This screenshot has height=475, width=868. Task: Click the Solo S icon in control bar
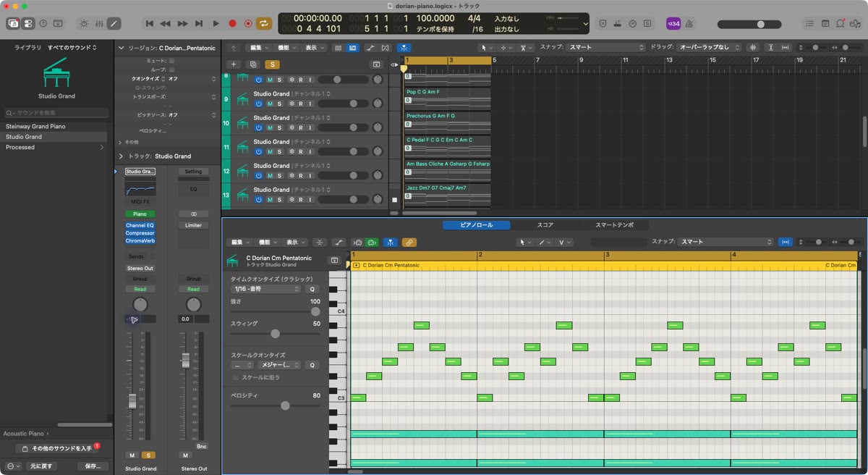pyautogui.click(x=647, y=23)
